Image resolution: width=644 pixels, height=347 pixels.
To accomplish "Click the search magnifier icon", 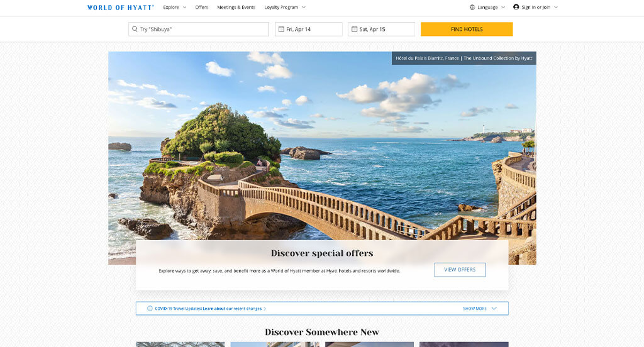I will pos(135,29).
